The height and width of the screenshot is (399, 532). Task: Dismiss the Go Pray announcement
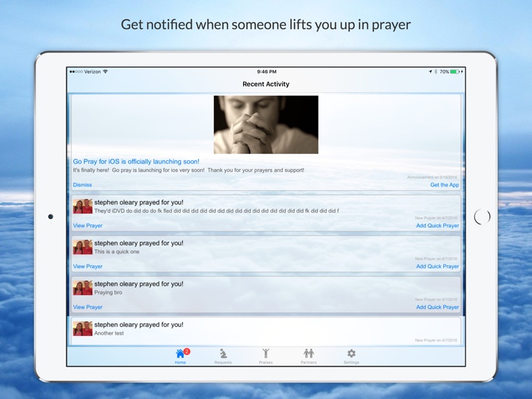(82, 185)
